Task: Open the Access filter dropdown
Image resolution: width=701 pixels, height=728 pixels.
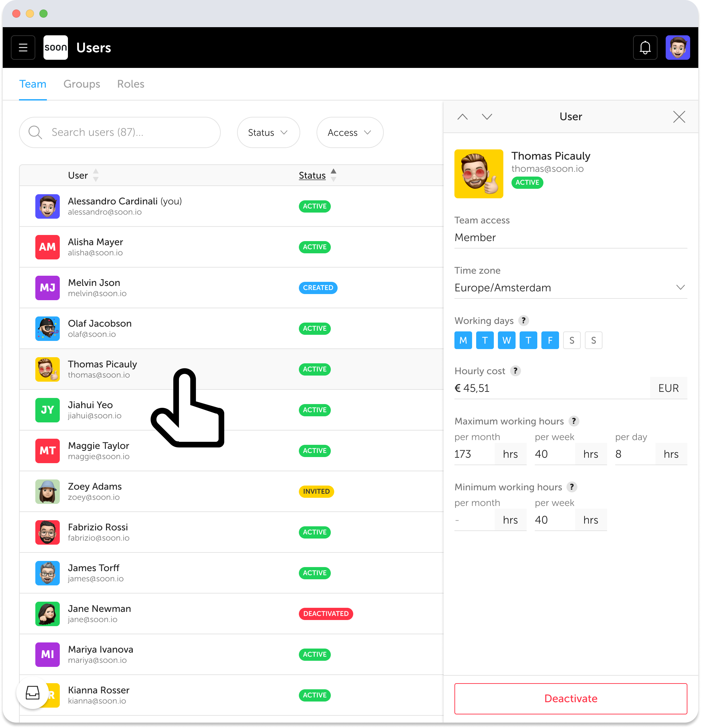Action: (x=349, y=133)
